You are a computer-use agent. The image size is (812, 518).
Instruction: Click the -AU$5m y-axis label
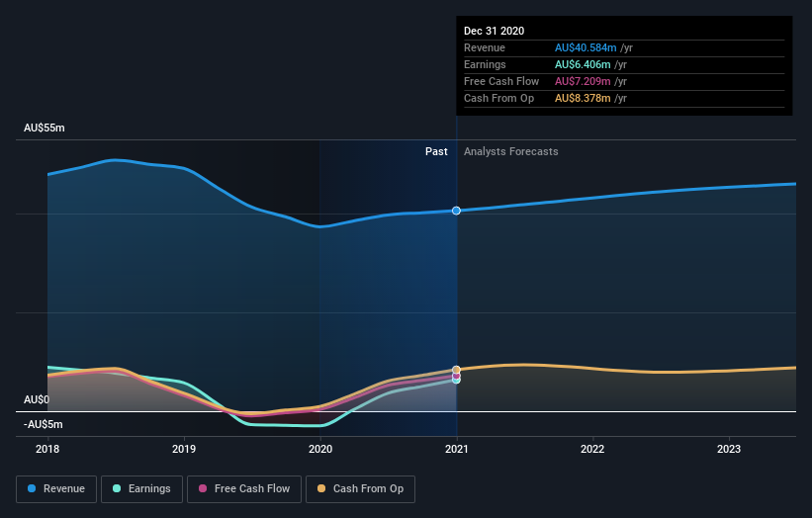(x=43, y=424)
